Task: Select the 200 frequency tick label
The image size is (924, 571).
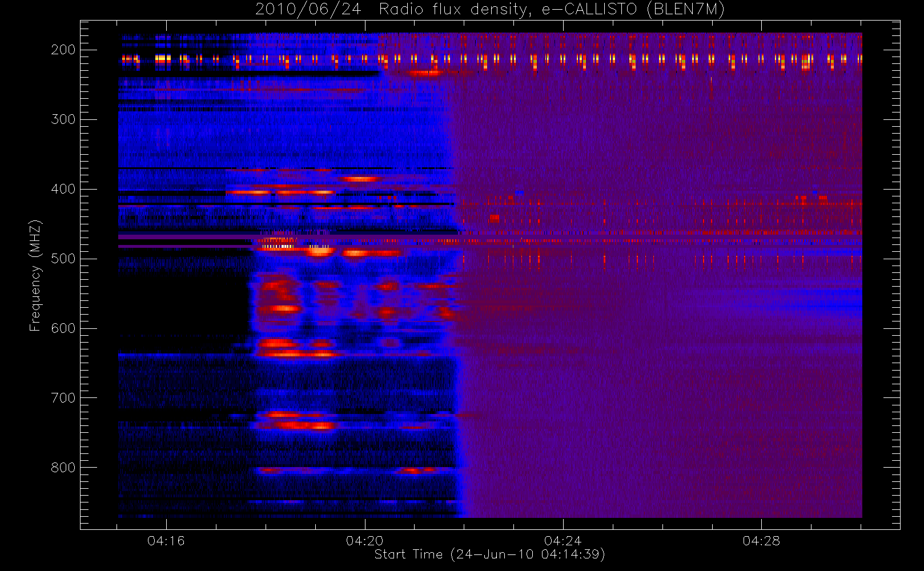Action: coord(63,50)
